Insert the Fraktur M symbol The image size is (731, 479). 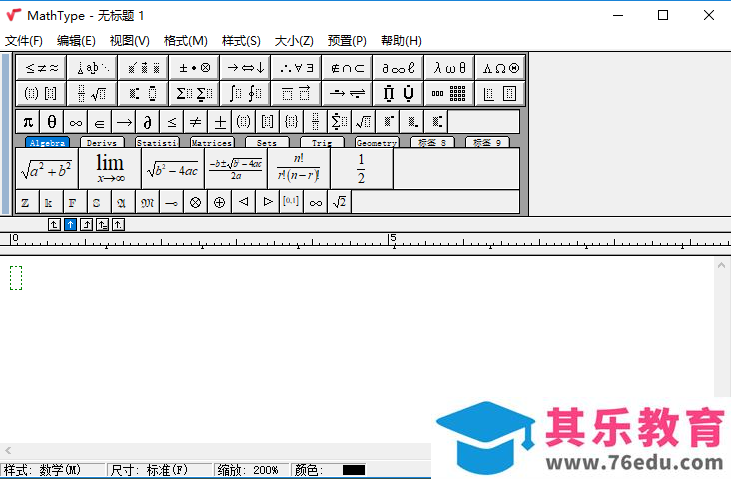pos(147,202)
